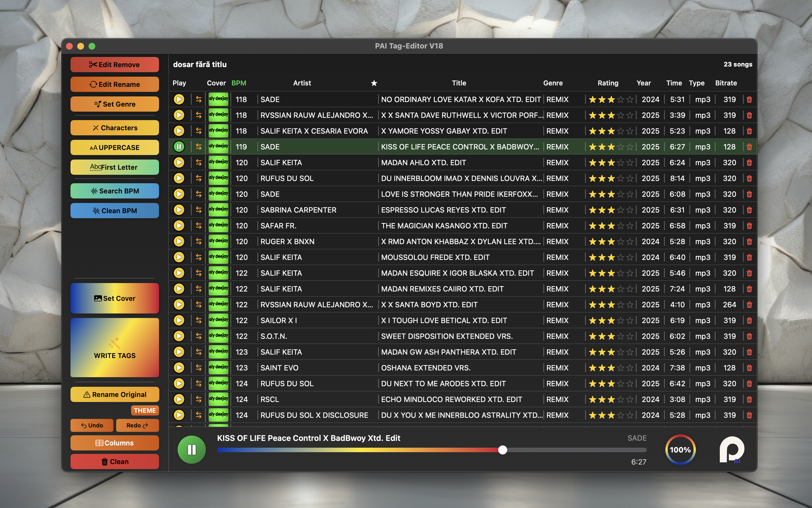Sort by BPM column header
The width and height of the screenshot is (812, 508).
(x=239, y=83)
